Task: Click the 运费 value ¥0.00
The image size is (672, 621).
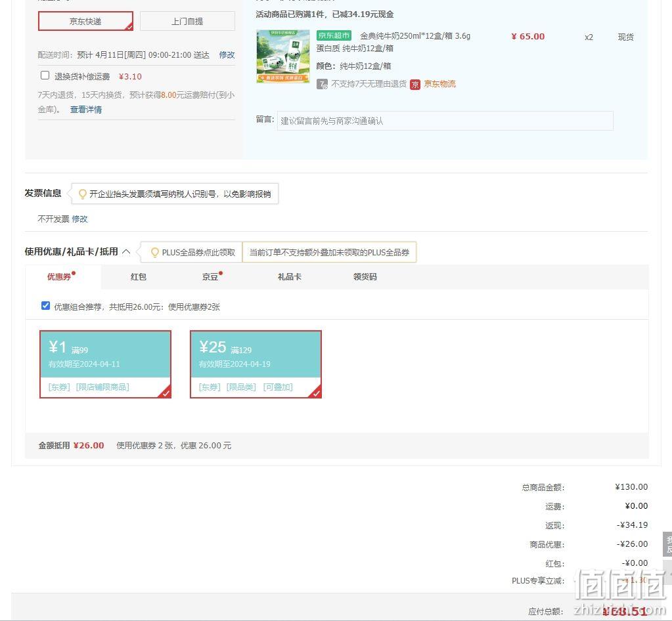Action: [x=637, y=506]
